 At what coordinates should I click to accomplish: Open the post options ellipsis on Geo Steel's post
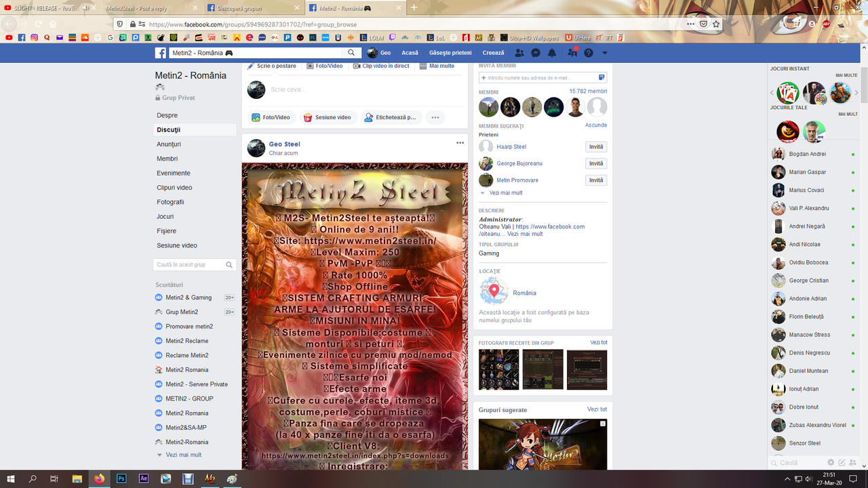pyautogui.click(x=460, y=143)
